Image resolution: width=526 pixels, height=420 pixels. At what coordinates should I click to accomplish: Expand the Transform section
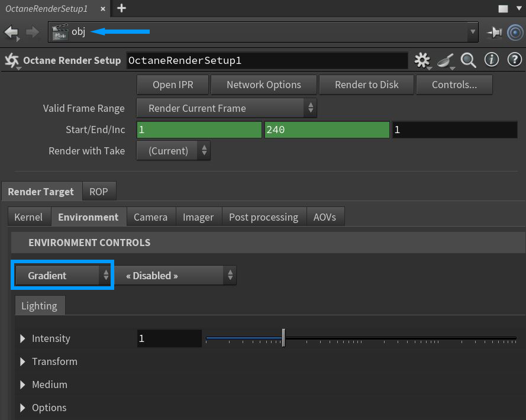pos(23,361)
